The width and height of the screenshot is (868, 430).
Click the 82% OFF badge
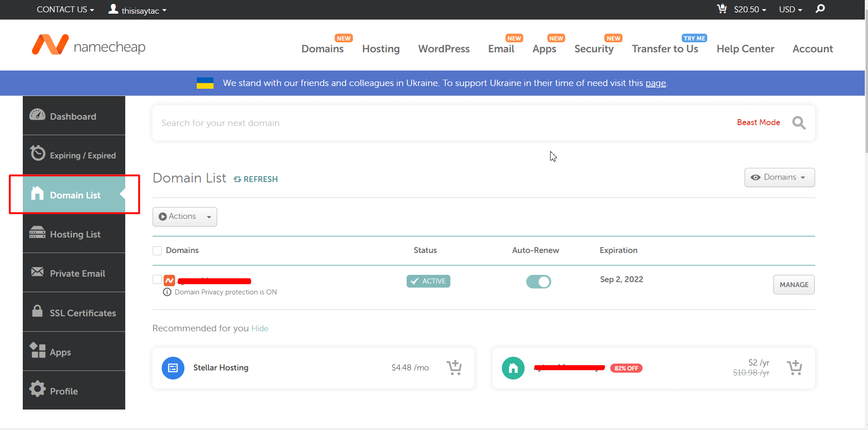(x=626, y=368)
